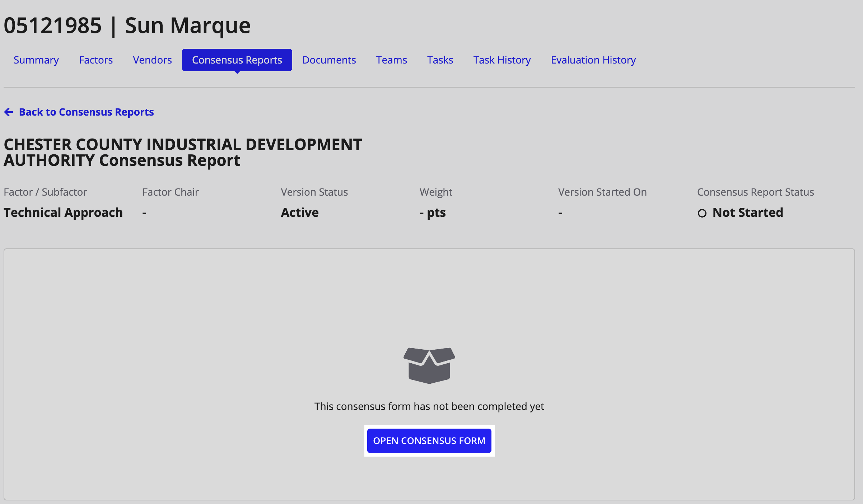The height and width of the screenshot is (504, 863).
Task: Click the Not Started status circle icon
Action: [702, 213]
